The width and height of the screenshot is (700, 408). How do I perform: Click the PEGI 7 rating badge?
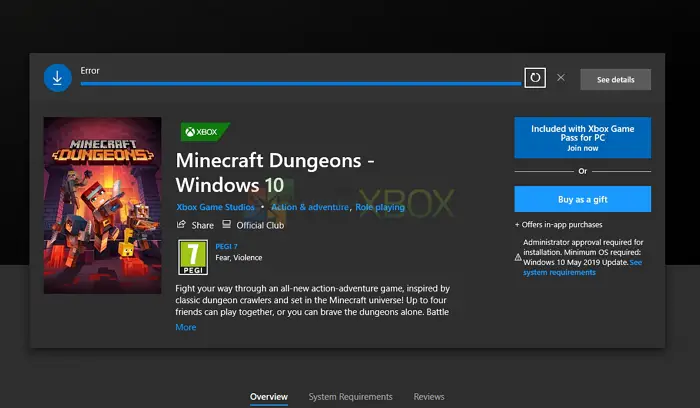193,257
